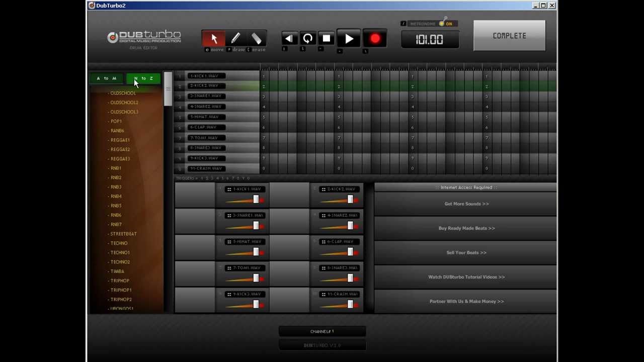Load the TECHNO2 kit

(x=119, y=262)
